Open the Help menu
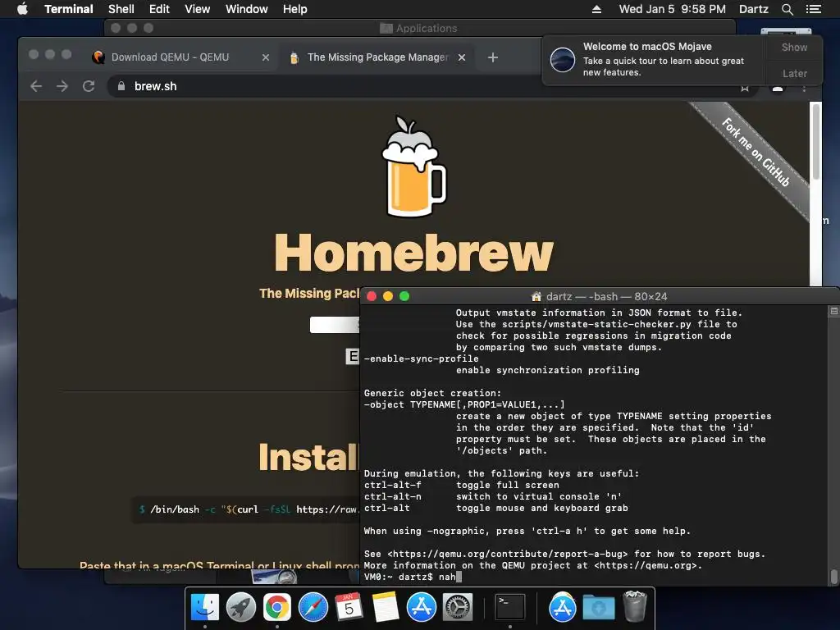This screenshot has height=630, width=840. (295, 9)
